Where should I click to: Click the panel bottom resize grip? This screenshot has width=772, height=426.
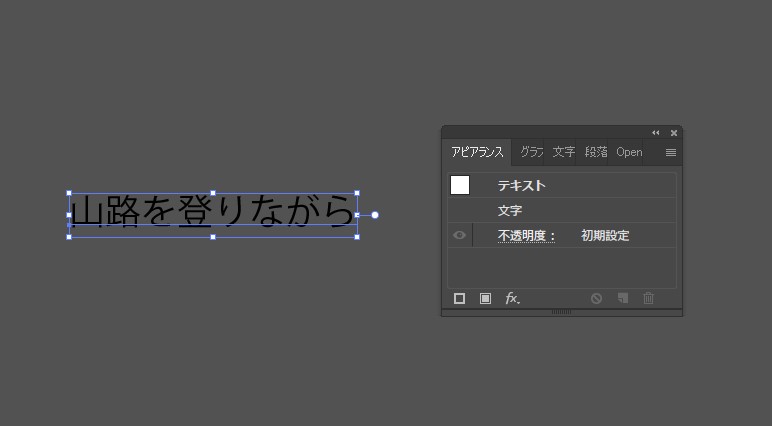[561, 312]
